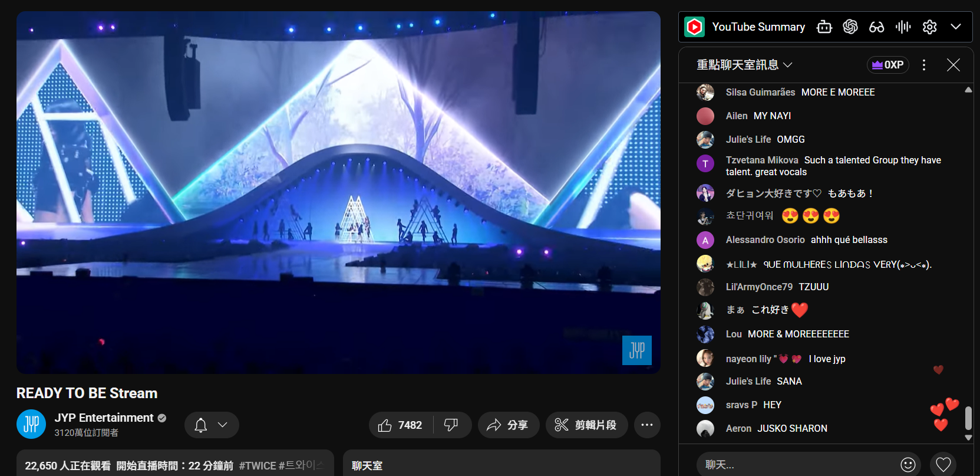Click the audio waveform icon
Image resolution: width=980 pixels, height=476 pixels.
point(903,27)
